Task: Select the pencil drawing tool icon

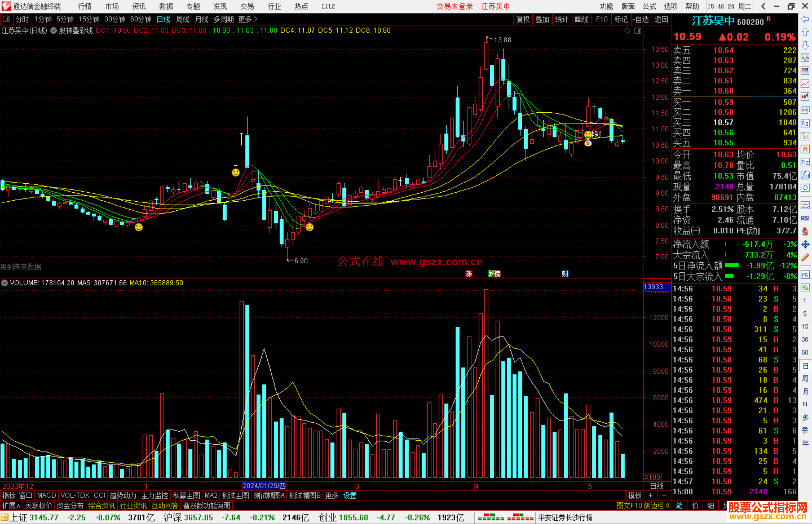Action: pyautogui.click(x=805, y=258)
